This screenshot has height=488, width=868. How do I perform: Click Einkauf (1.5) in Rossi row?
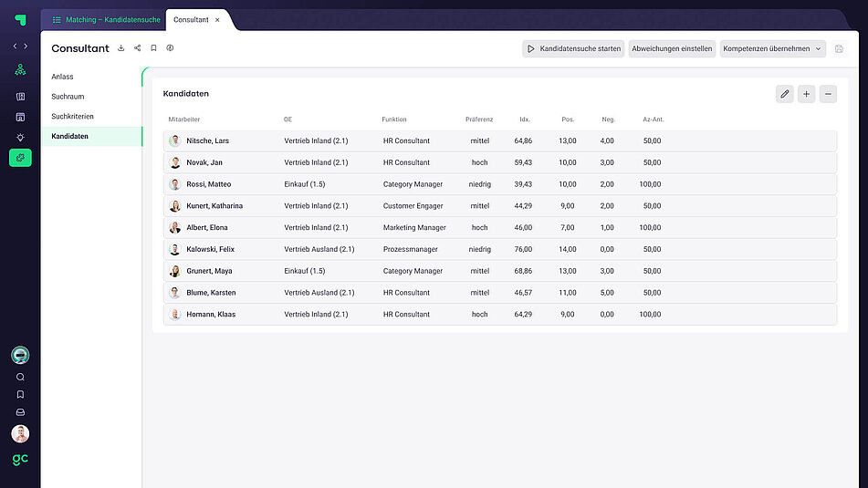click(305, 184)
